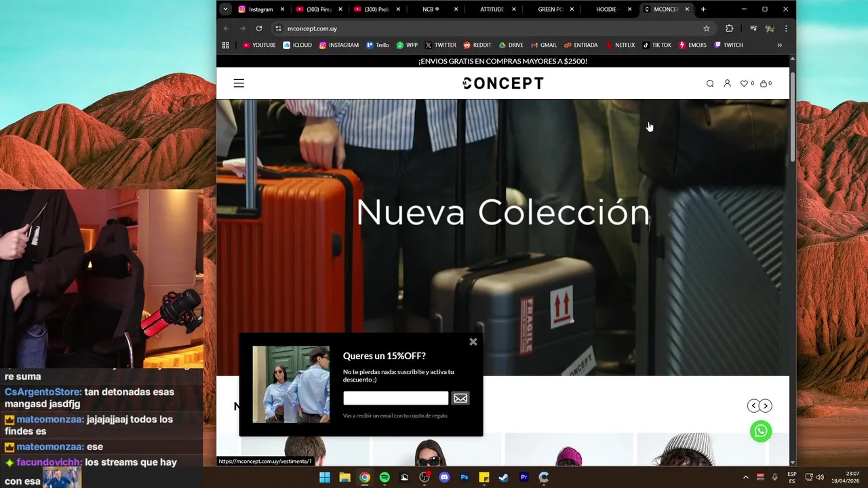Open the EMOJIS bookmark

(692, 45)
